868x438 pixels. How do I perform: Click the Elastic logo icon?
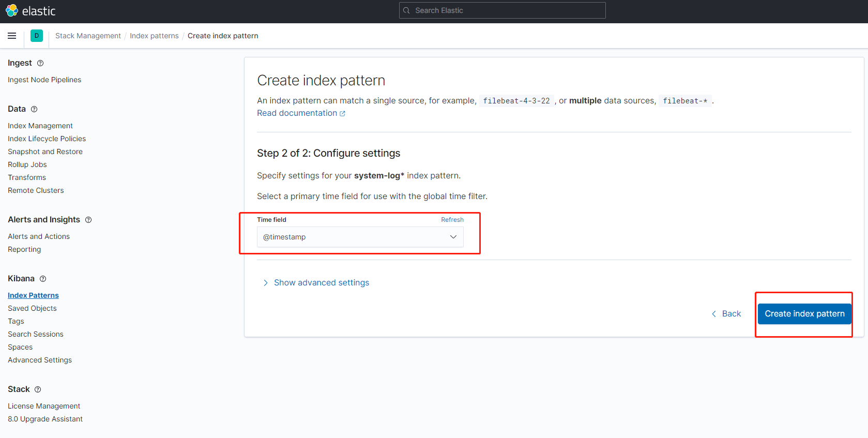pos(12,10)
